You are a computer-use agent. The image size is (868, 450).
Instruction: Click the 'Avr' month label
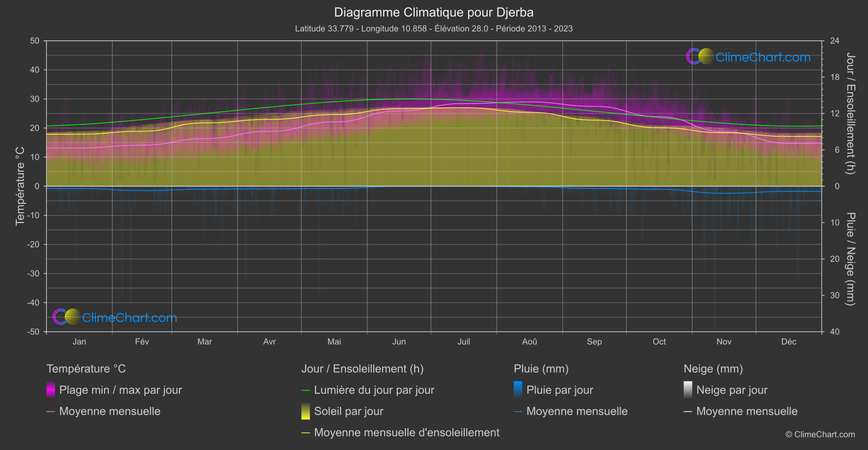pyautogui.click(x=270, y=341)
